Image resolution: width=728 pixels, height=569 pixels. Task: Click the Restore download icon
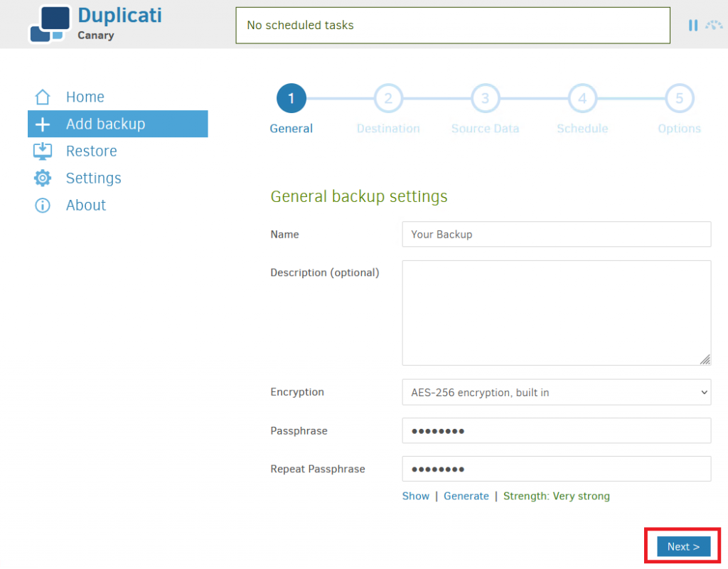point(43,151)
